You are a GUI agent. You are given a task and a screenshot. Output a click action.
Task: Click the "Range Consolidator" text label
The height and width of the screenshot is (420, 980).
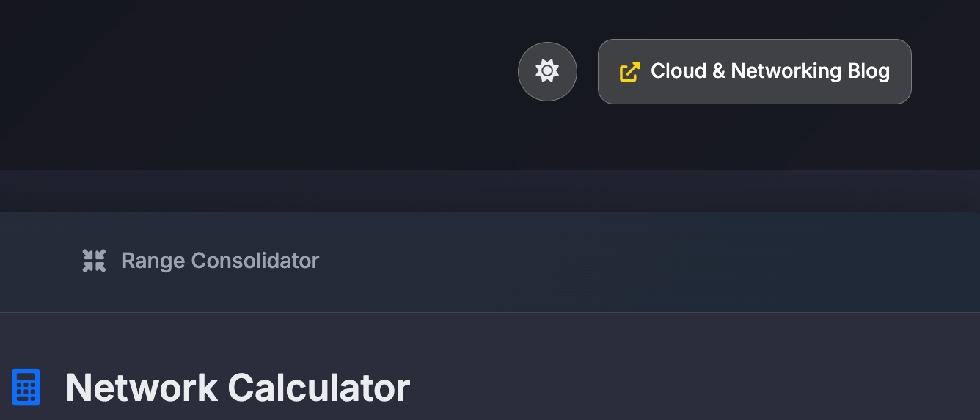point(220,261)
